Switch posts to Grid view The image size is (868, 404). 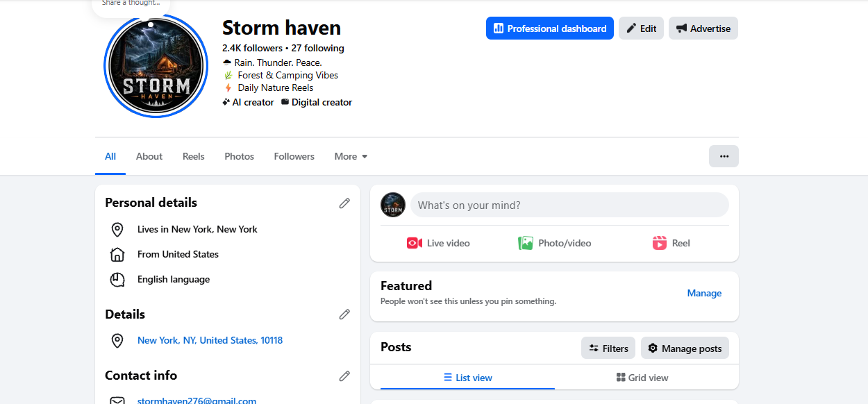(x=642, y=378)
